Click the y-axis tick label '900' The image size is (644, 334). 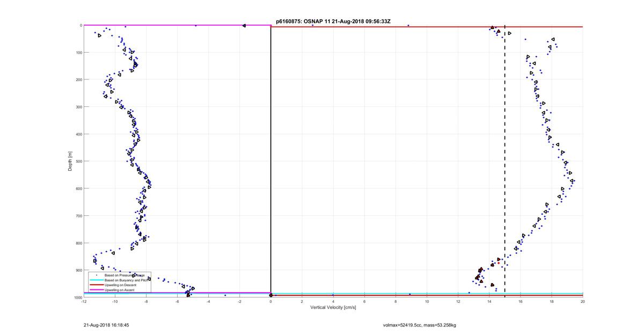point(78,270)
